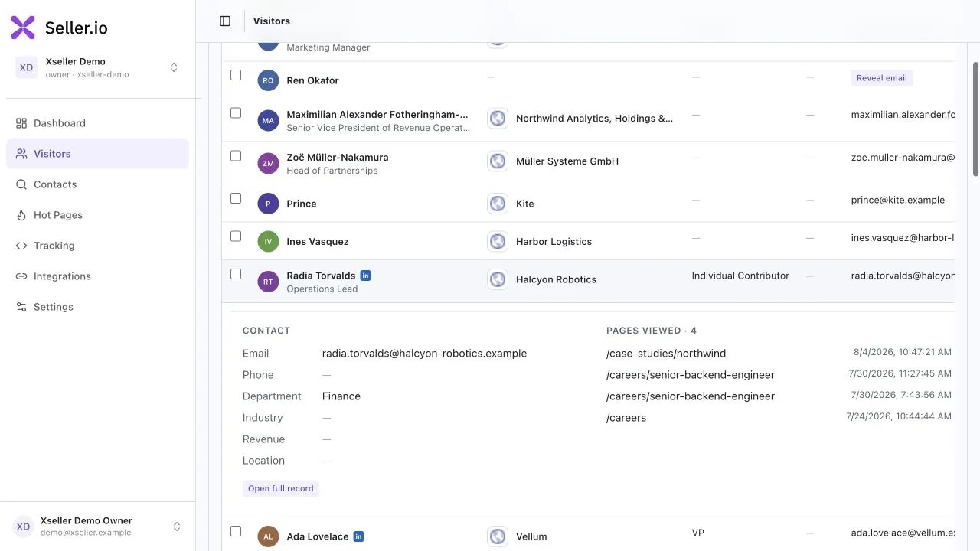980x551 pixels.
Task: Click the Müller Systeme GmbH company name
Action: coord(567,161)
